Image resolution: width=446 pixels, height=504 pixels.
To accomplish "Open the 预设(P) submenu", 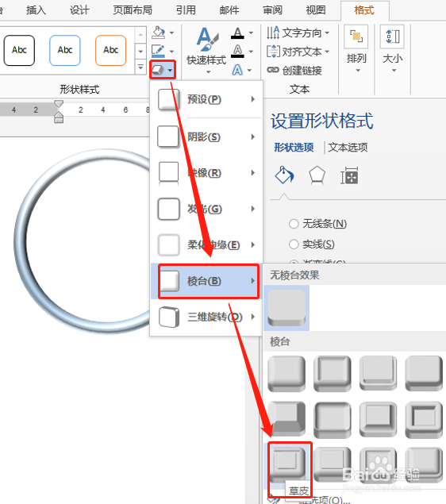I will click(206, 99).
